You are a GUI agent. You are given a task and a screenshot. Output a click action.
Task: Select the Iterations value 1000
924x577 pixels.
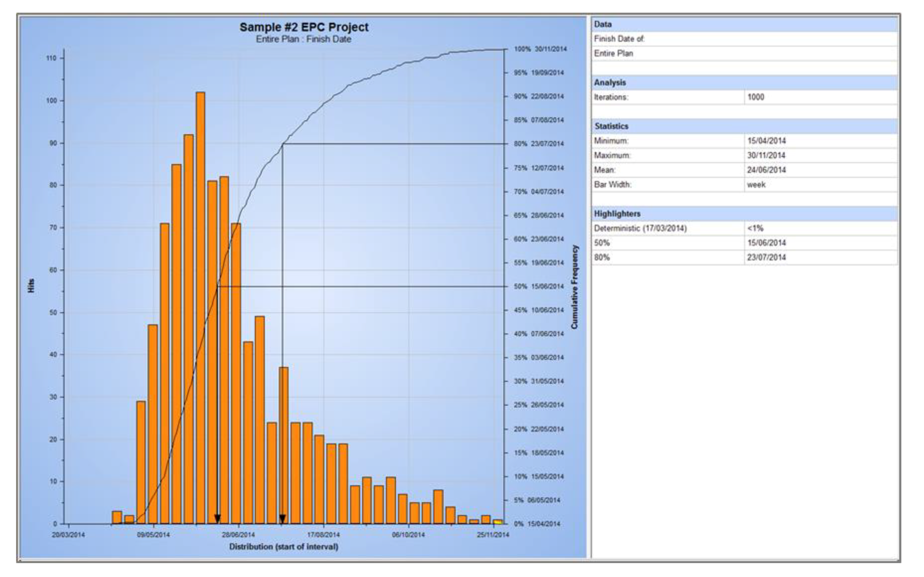755,97
